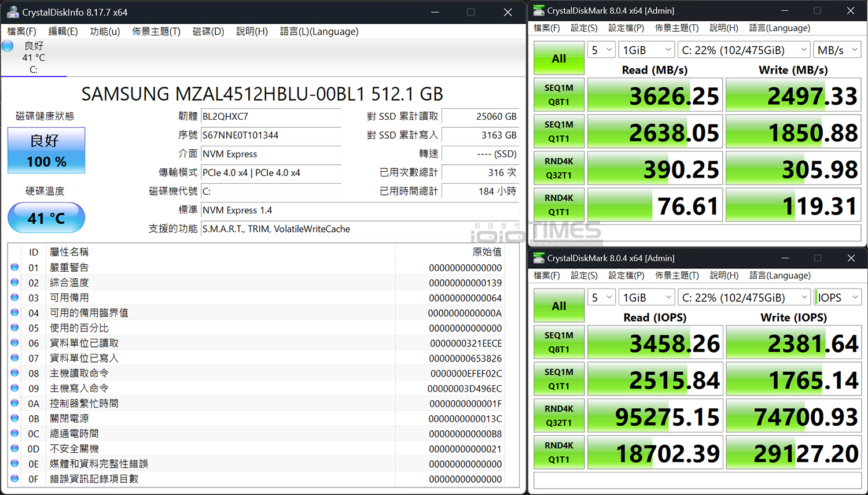Open 設定(S) menu in upper CrystalDiskMark

tap(584, 28)
